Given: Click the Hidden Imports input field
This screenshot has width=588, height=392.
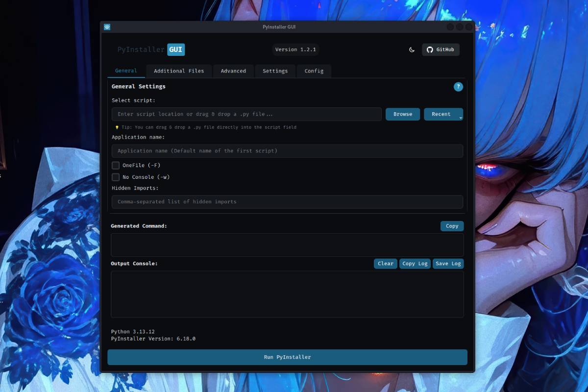Looking at the screenshot, I should 287,202.
